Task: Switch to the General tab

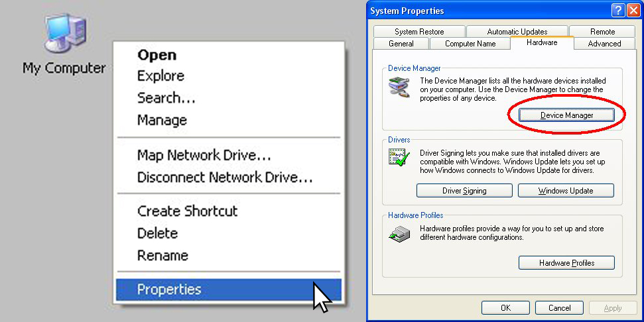Action: [401, 44]
